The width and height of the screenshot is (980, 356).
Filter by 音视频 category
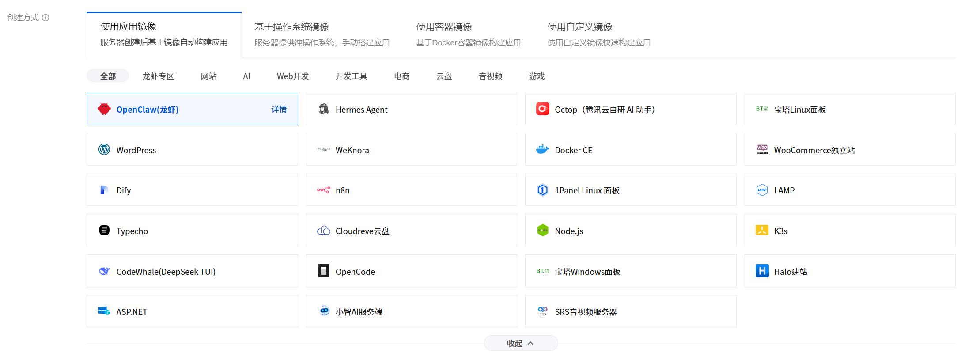tap(491, 76)
